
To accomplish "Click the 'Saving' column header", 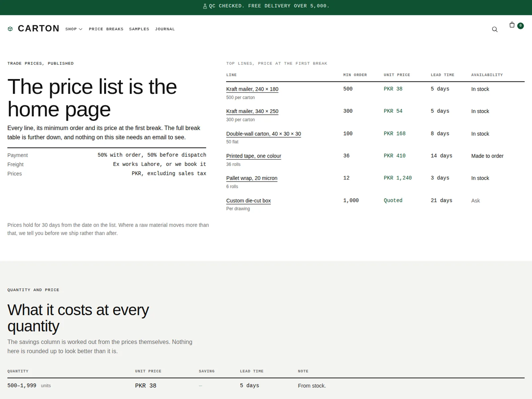I will point(206,371).
